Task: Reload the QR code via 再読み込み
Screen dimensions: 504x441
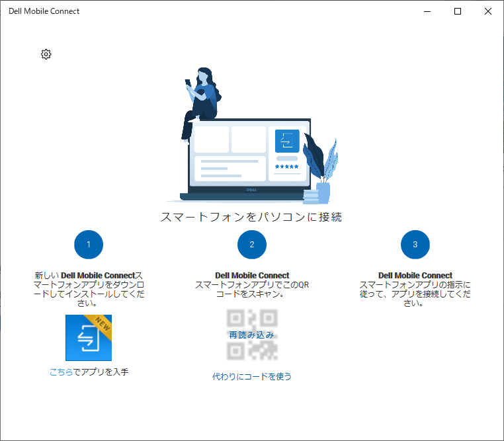Action: click(252, 335)
